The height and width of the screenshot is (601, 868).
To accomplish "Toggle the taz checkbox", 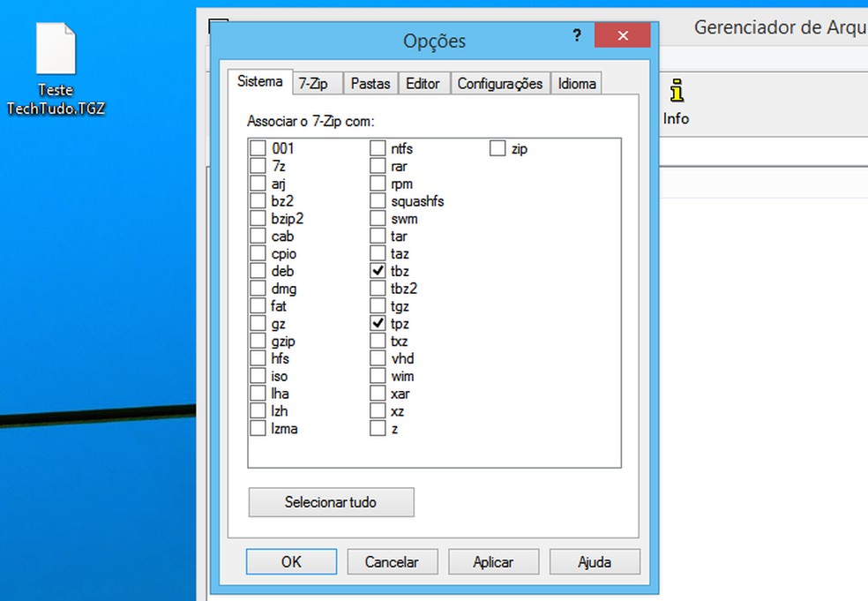I will (378, 253).
